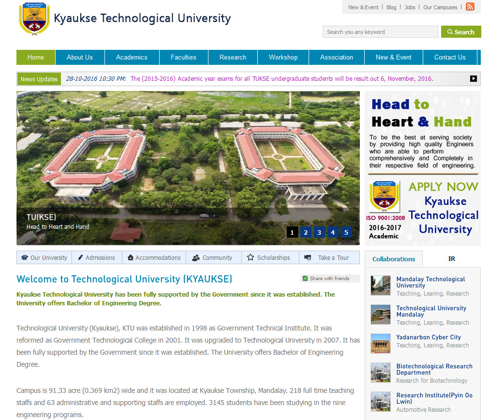This screenshot has height=420, width=504.
Task: Open Admissions pencil icon link
Action: click(96, 257)
